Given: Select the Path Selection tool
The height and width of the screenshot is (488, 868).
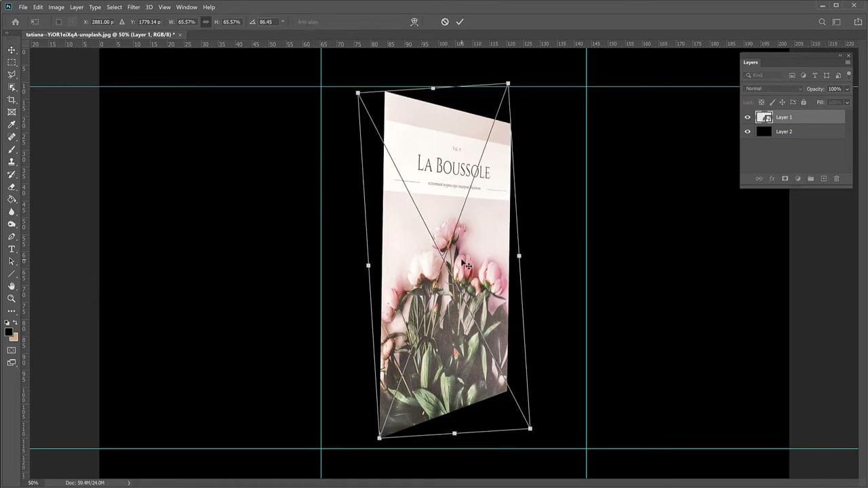Looking at the screenshot, I should coord(12,261).
